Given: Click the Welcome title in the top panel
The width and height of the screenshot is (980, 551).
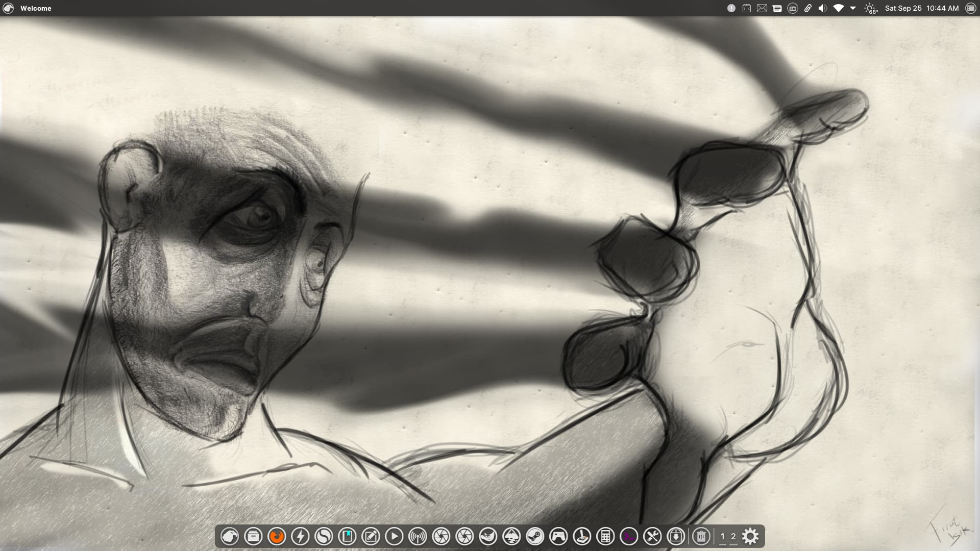Looking at the screenshot, I should point(36,8).
